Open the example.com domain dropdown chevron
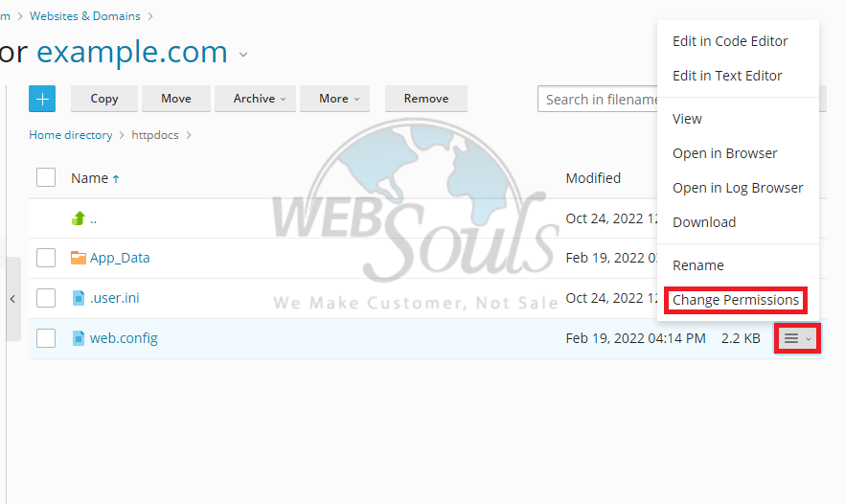This screenshot has height=504, width=845. pyautogui.click(x=243, y=55)
